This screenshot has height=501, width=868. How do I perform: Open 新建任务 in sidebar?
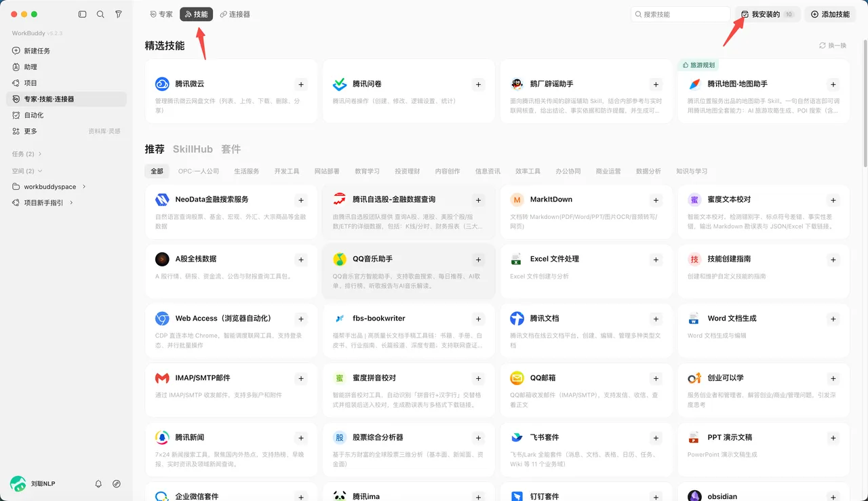[66, 51]
